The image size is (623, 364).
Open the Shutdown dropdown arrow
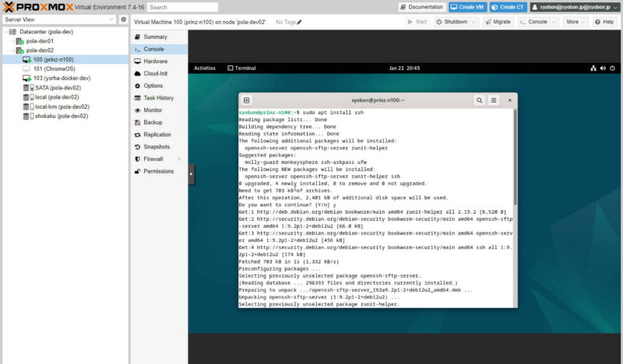[x=473, y=22]
